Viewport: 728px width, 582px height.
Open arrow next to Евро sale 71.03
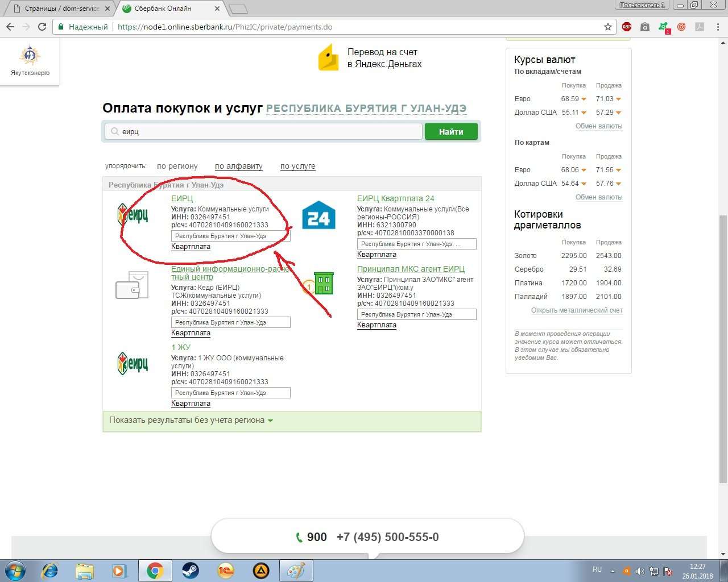618,99
